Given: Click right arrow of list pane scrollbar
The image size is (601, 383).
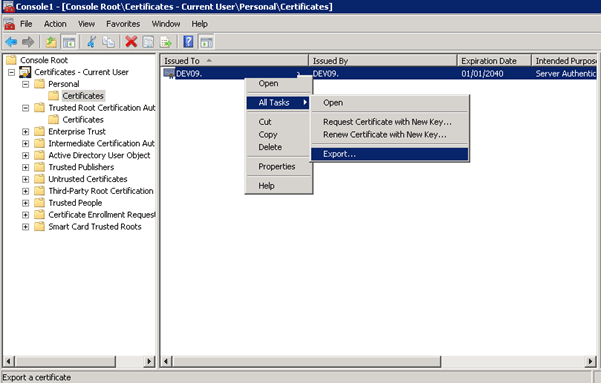Looking at the screenshot, I should 590,361.
